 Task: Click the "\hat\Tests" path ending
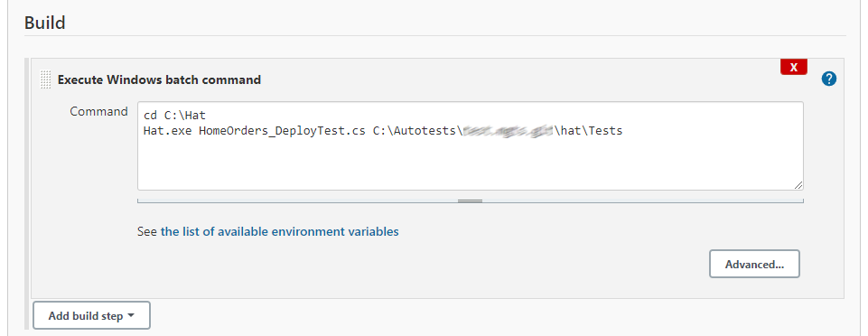588,131
